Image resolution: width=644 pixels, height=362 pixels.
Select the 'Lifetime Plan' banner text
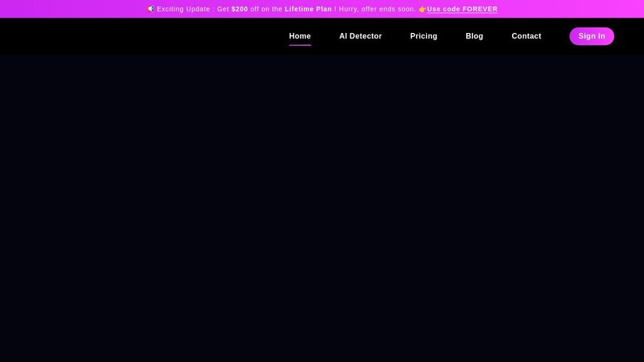click(x=308, y=9)
